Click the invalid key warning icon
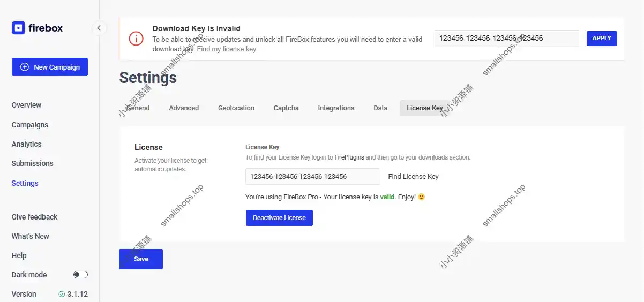644x302 pixels. (x=136, y=39)
